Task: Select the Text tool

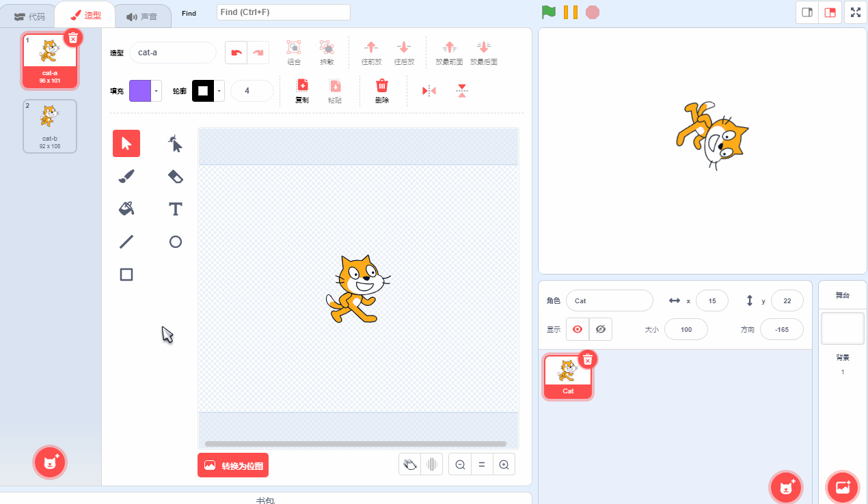Action: (x=175, y=209)
